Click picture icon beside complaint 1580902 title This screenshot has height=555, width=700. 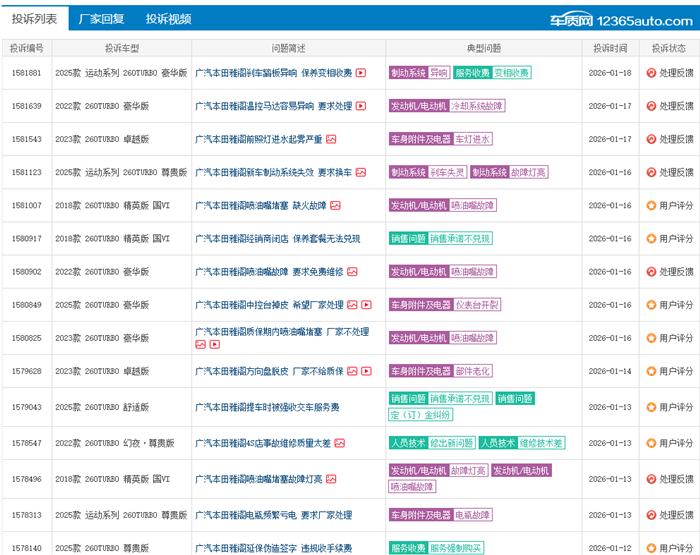click(352, 271)
